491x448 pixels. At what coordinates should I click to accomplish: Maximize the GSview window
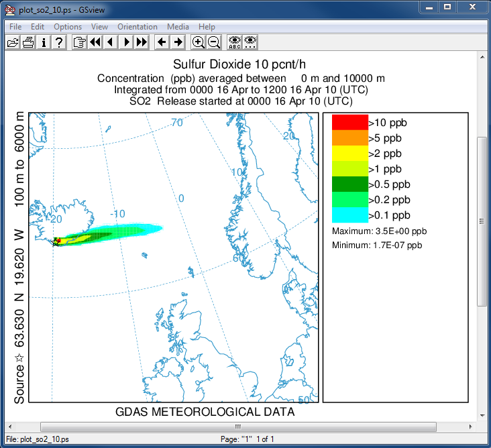[447, 7]
